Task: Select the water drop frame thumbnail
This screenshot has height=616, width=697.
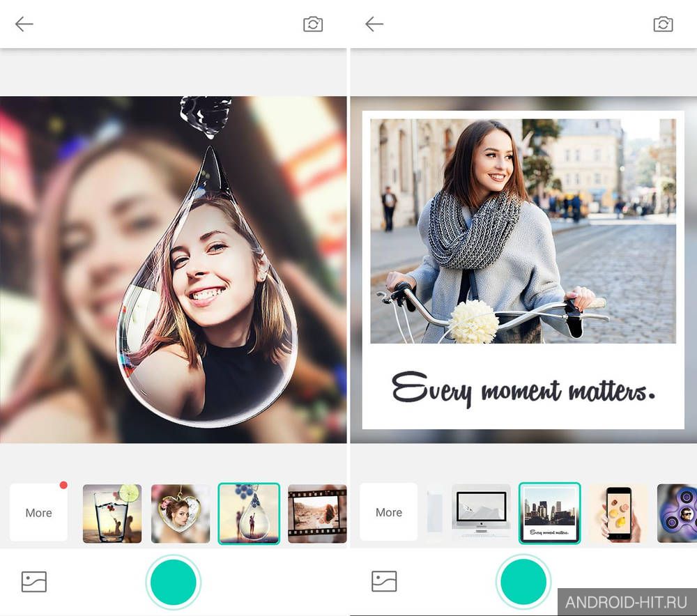Action: pos(249,514)
